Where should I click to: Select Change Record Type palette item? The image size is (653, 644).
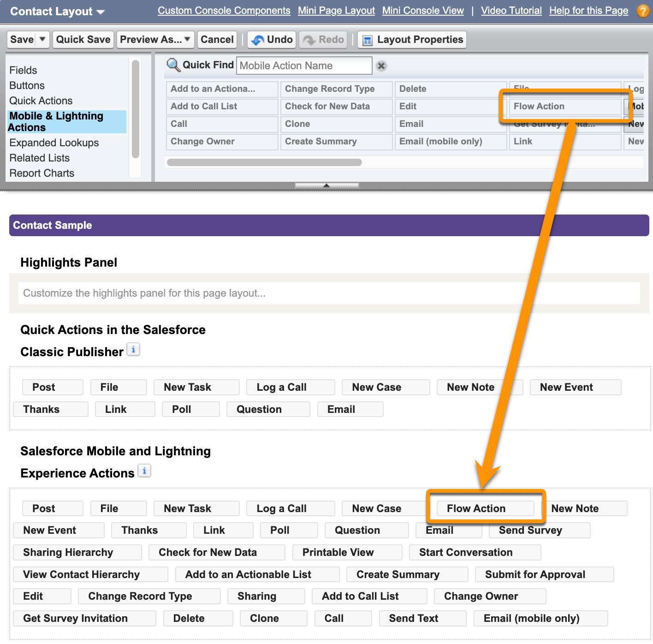(337, 89)
